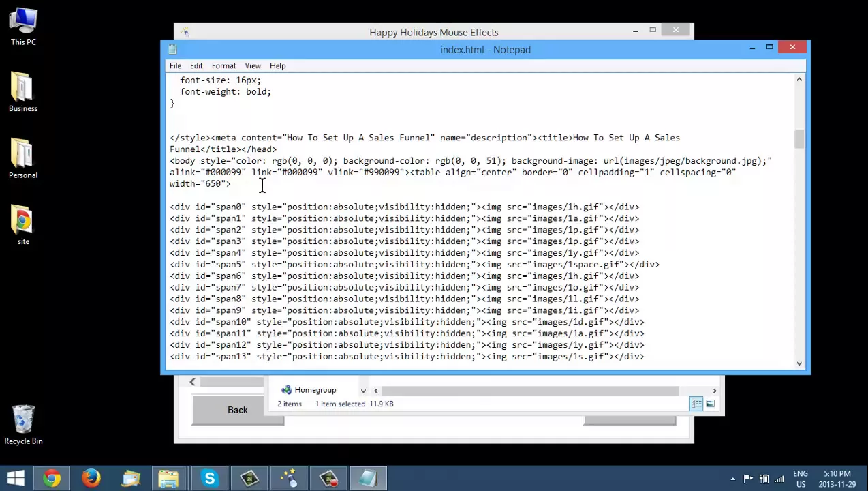This screenshot has height=491, width=868.
Task: Click the Windows Start button
Action: point(16,478)
